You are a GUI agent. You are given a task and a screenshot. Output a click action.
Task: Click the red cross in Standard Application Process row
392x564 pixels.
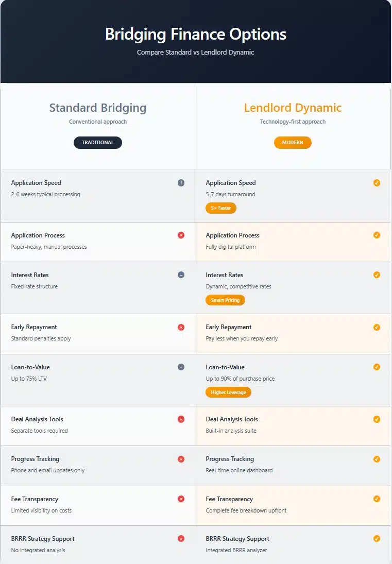tap(181, 235)
